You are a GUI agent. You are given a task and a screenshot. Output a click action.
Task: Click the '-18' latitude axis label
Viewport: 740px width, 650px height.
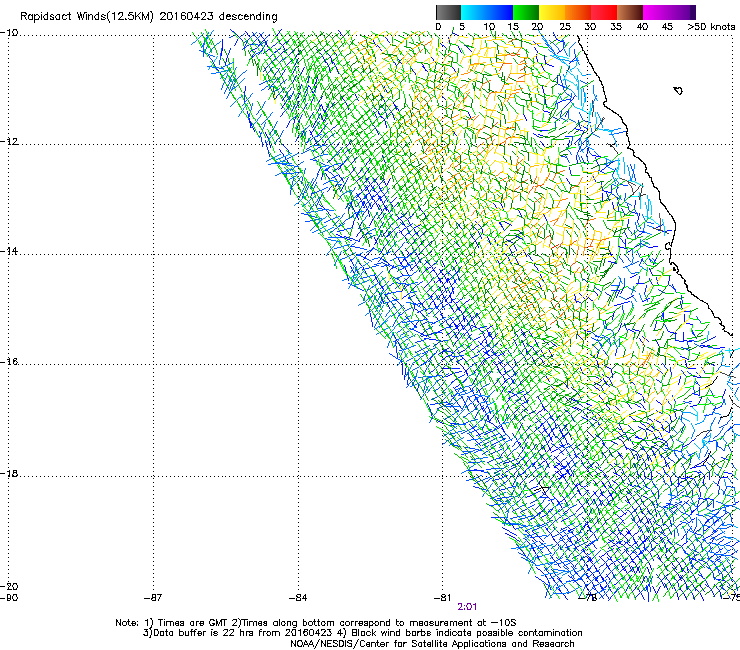[x=9, y=474]
